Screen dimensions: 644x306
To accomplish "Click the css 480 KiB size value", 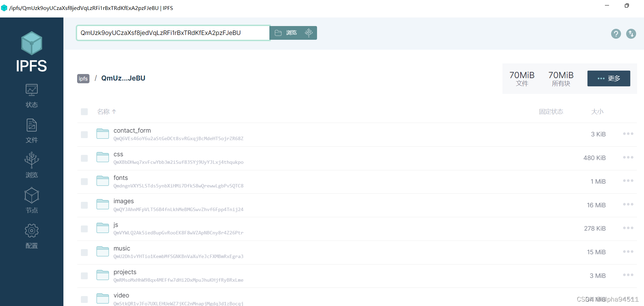I will 595,158.
